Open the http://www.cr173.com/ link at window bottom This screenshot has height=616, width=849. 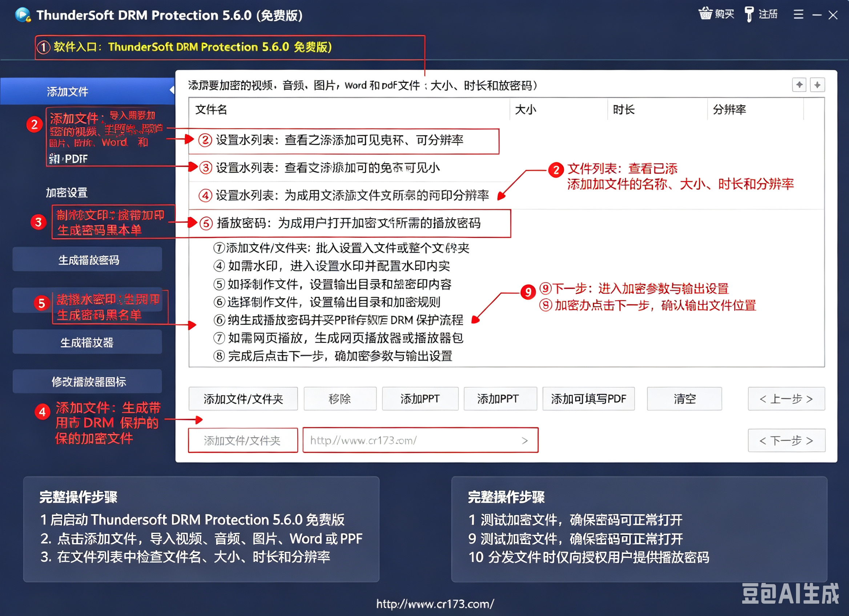435,604
